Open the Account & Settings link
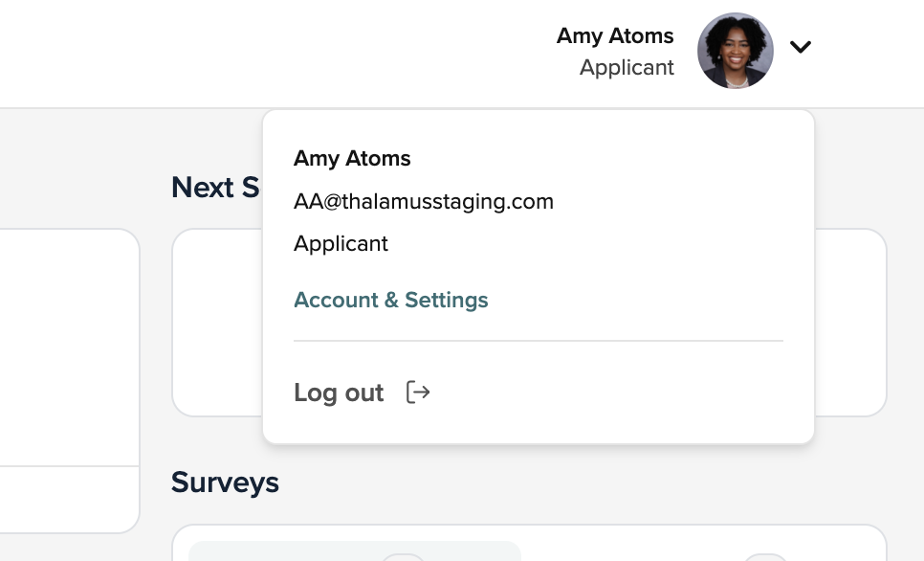The height and width of the screenshot is (561, 924). point(390,300)
